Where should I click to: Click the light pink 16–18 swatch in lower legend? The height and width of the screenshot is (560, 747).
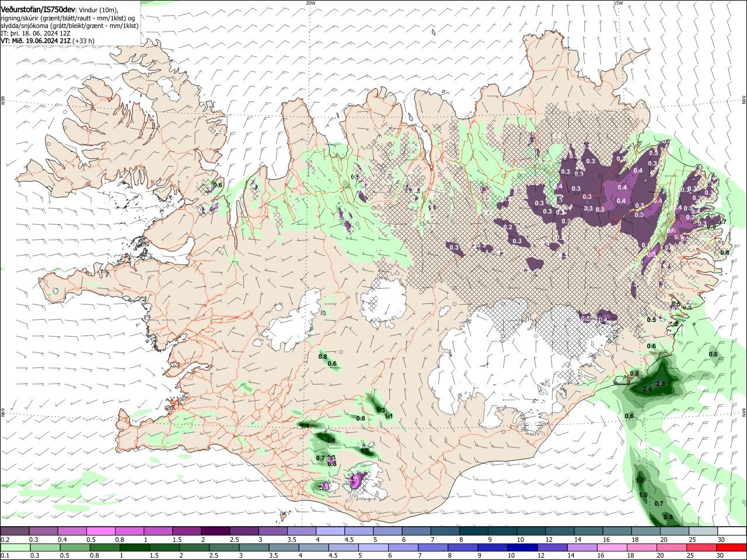click(612, 547)
